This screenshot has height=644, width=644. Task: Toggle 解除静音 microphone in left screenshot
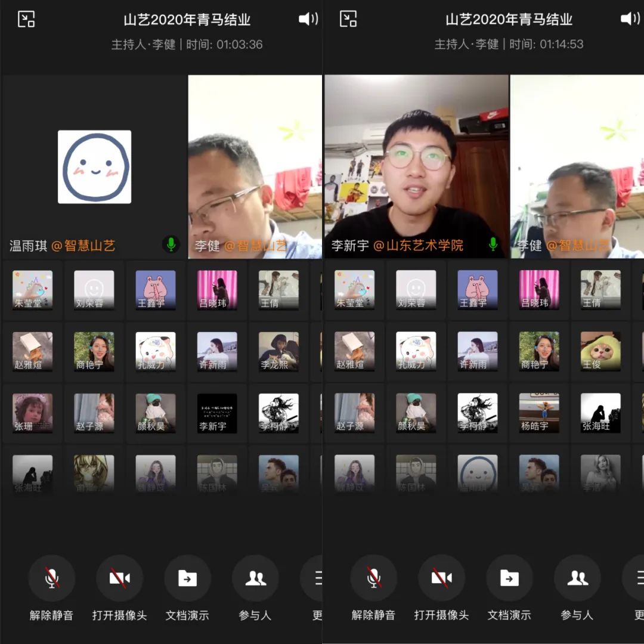[52, 578]
